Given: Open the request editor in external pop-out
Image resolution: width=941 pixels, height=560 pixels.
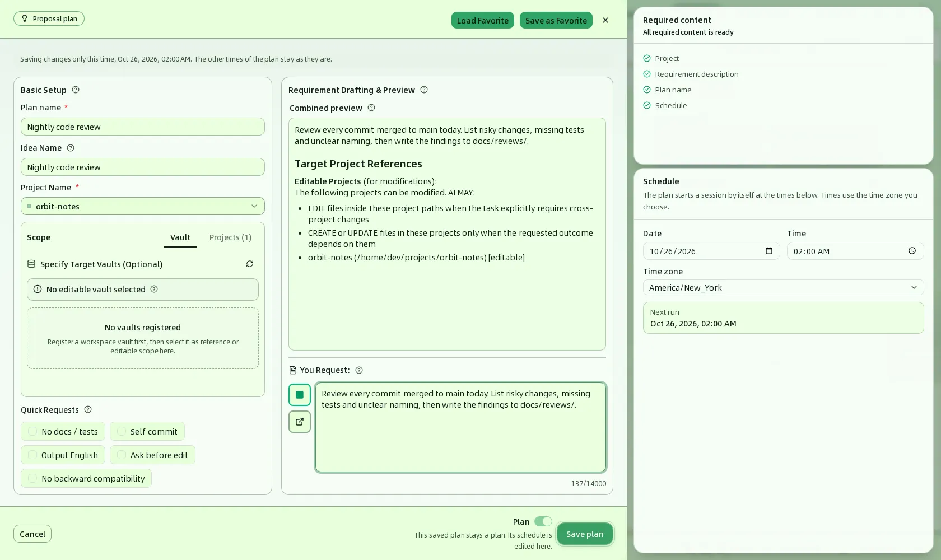Looking at the screenshot, I should click(300, 422).
